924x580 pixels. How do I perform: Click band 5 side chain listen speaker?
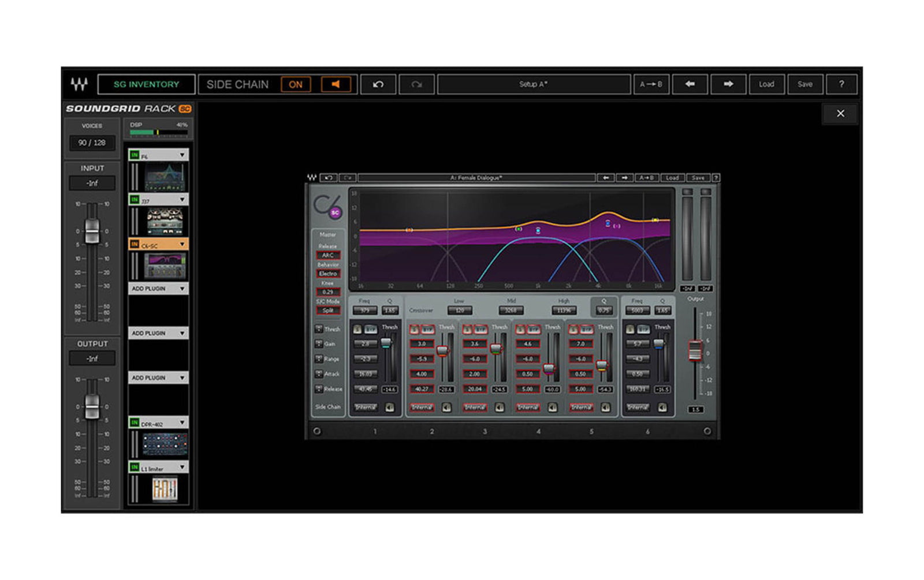click(x=606, y=407)
